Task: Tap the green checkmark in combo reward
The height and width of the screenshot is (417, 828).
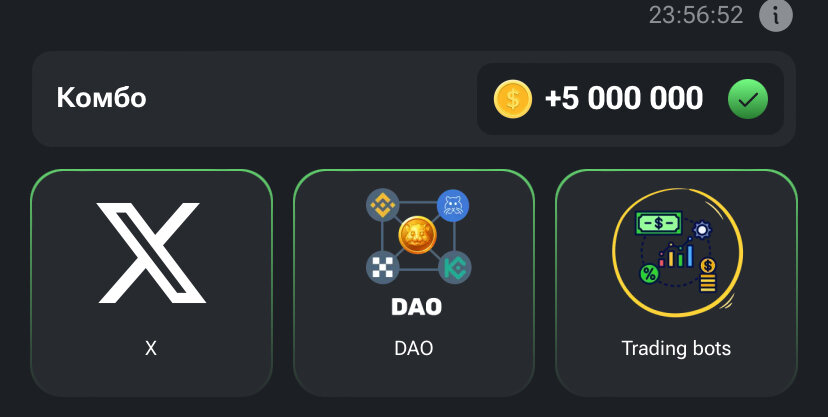Action: pos(748,99)
